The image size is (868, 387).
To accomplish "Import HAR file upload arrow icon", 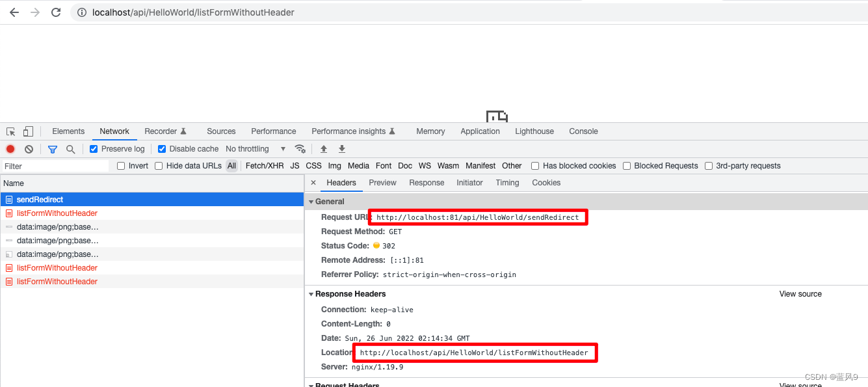I will (324, 149).
